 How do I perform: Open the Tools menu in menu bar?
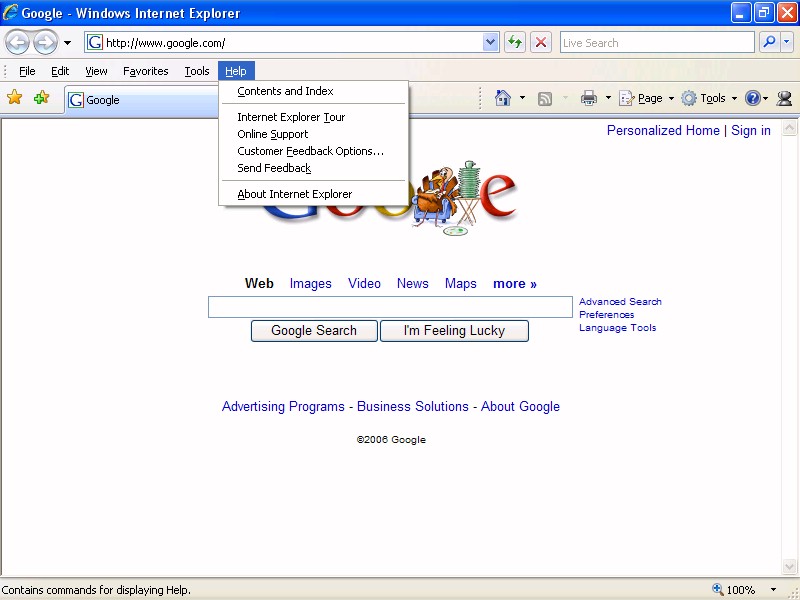pos(197,71)
